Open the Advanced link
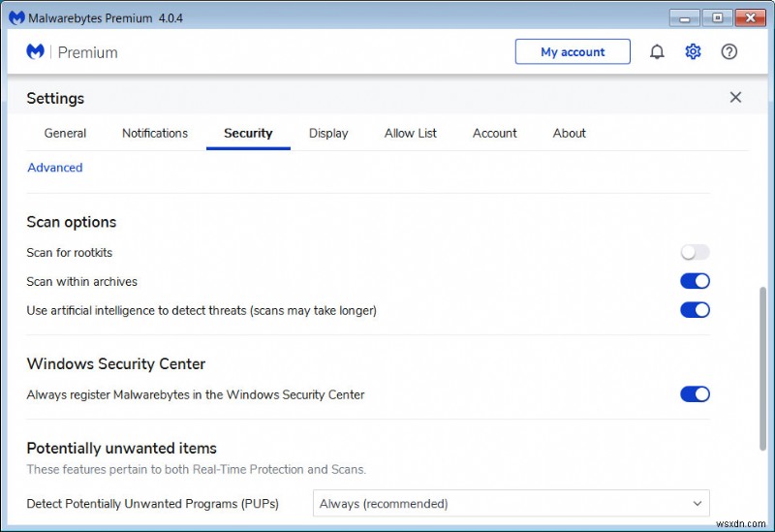The image size is (775, 532). pos(55,168)
